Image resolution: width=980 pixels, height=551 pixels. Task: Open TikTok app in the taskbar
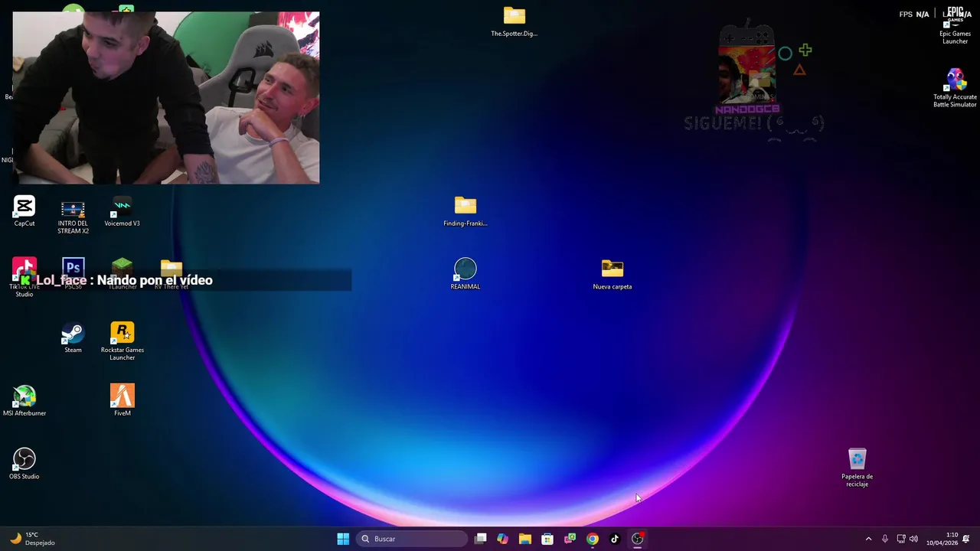point(614,539)
